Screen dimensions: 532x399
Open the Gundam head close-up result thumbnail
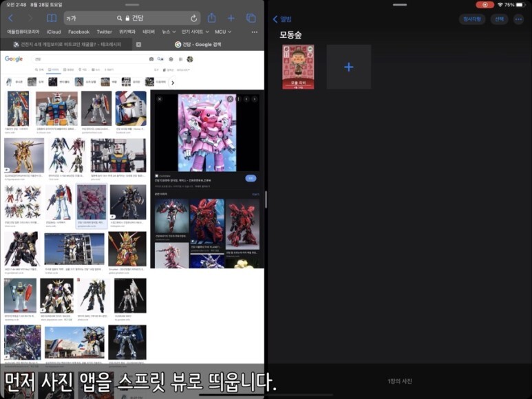(x=131, y=109)
